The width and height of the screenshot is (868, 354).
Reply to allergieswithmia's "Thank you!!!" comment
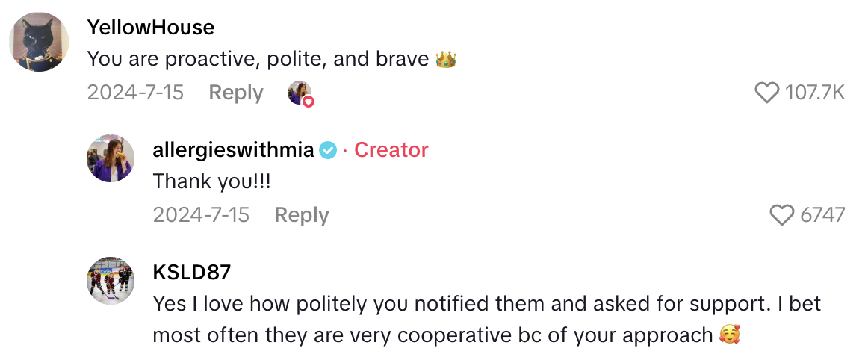(x=301, y=215)
